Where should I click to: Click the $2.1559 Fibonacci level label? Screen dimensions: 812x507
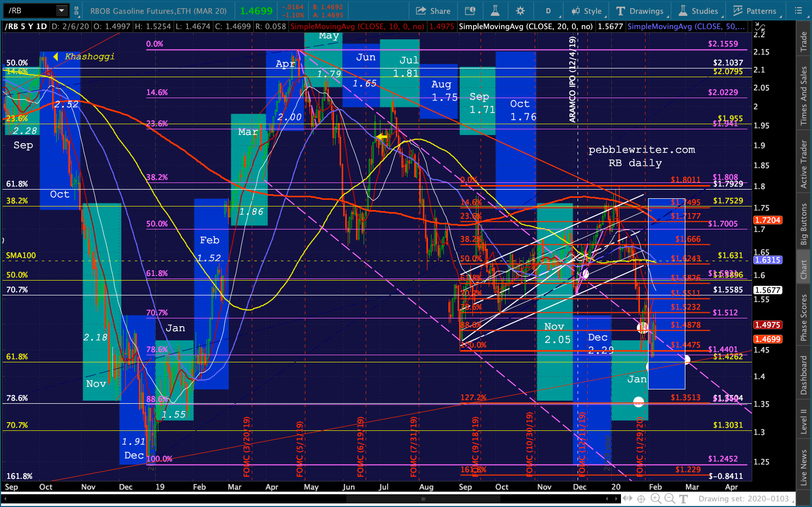coord(723,44)
